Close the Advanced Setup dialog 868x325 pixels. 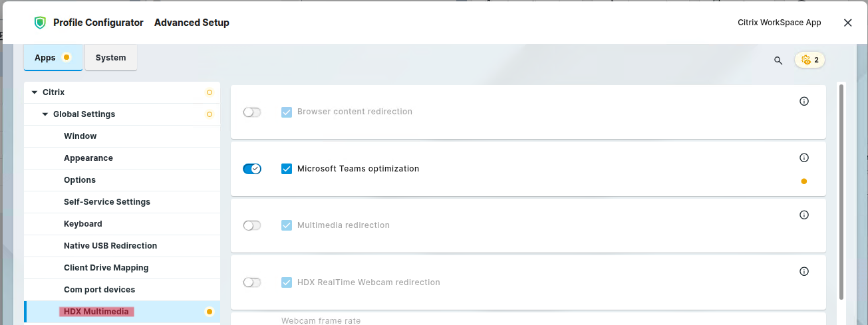[x=847, y=23]
